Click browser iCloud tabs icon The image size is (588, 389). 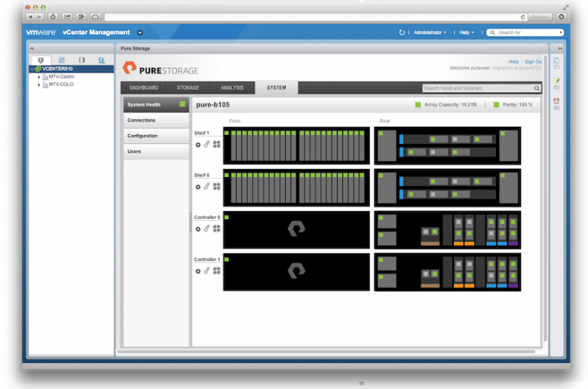tap(95, 17)
